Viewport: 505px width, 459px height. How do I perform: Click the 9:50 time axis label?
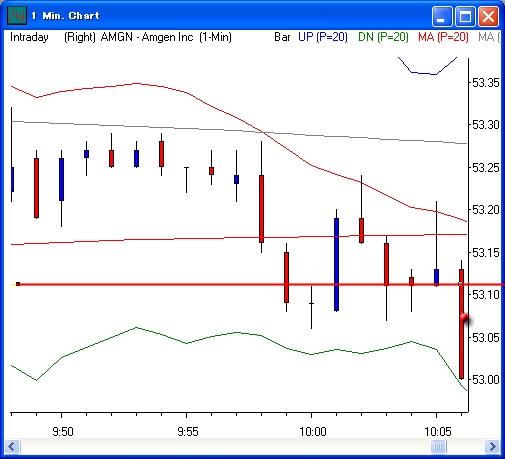coord(63,432)
